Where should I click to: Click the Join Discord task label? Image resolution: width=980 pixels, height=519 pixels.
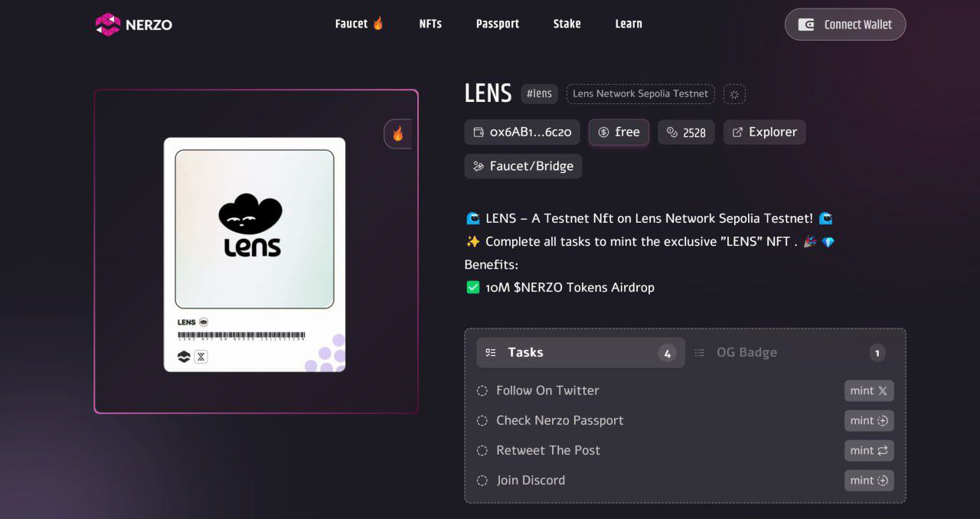[x=531, y=480]
